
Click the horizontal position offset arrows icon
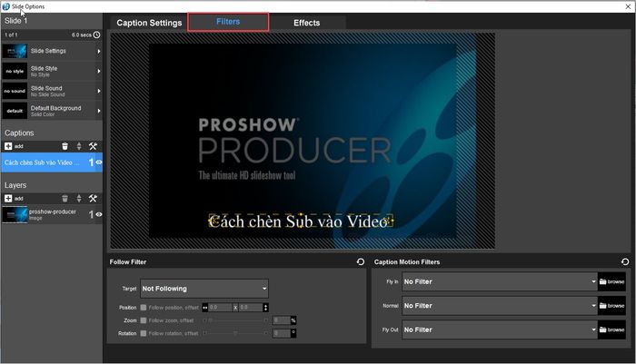[204, 308]
